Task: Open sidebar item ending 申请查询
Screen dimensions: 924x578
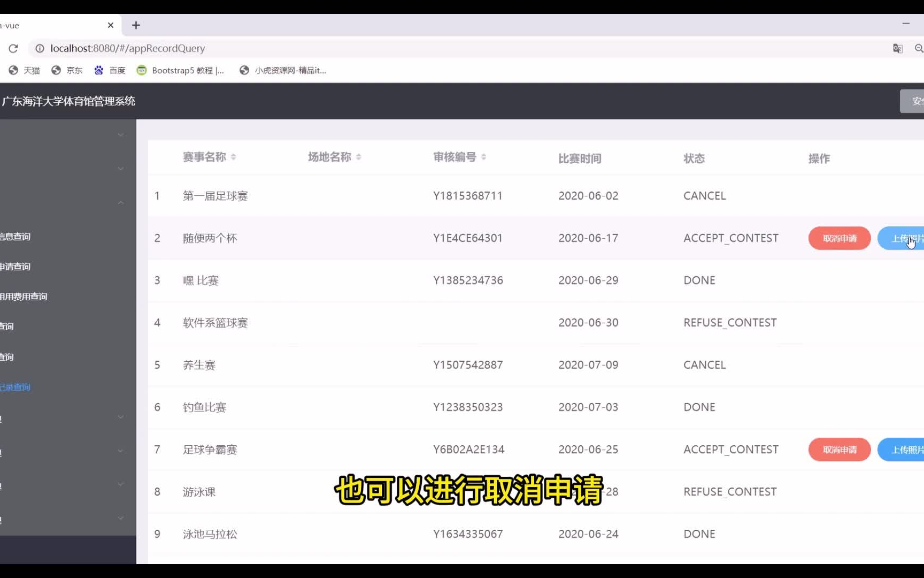Action: 15,267
